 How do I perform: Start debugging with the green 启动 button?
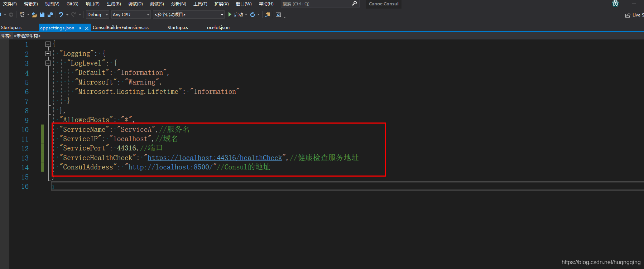[x=235, y=15]
